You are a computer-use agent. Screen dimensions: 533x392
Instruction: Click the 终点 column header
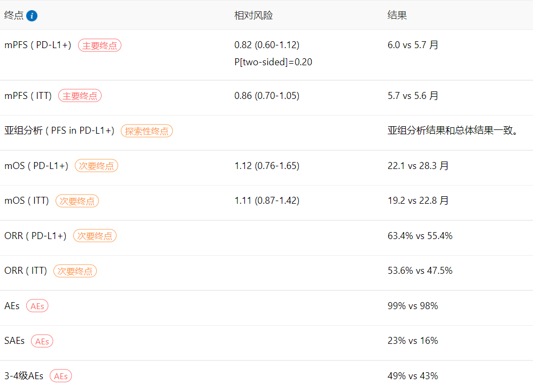13,16
